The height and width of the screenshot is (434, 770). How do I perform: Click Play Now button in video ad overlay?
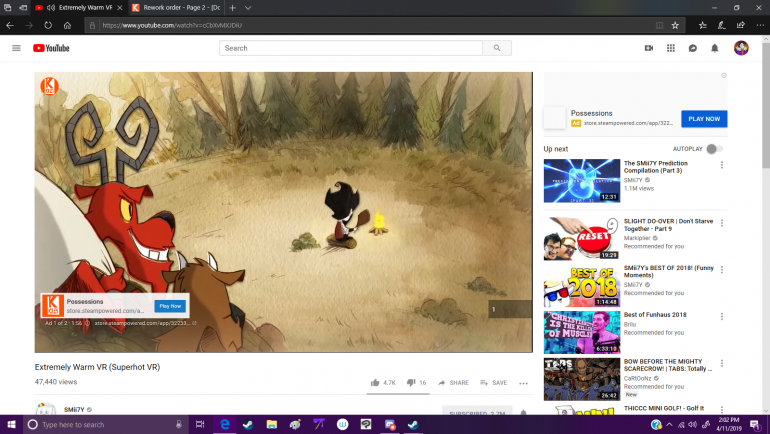click(x=170, y=306)
